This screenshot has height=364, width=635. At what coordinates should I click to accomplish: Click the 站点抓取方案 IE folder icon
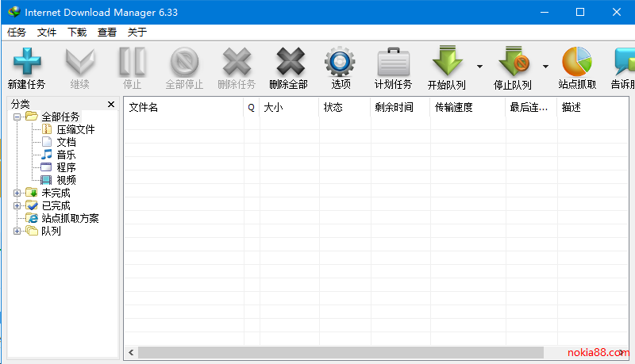[x=32, y=217]
